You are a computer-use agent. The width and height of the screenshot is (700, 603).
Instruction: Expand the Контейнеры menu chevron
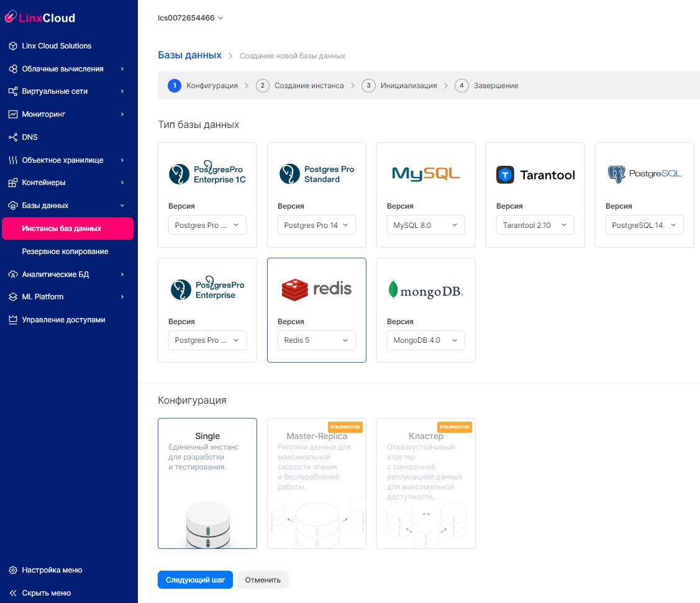pyautogui.click(x=122, y=183)
